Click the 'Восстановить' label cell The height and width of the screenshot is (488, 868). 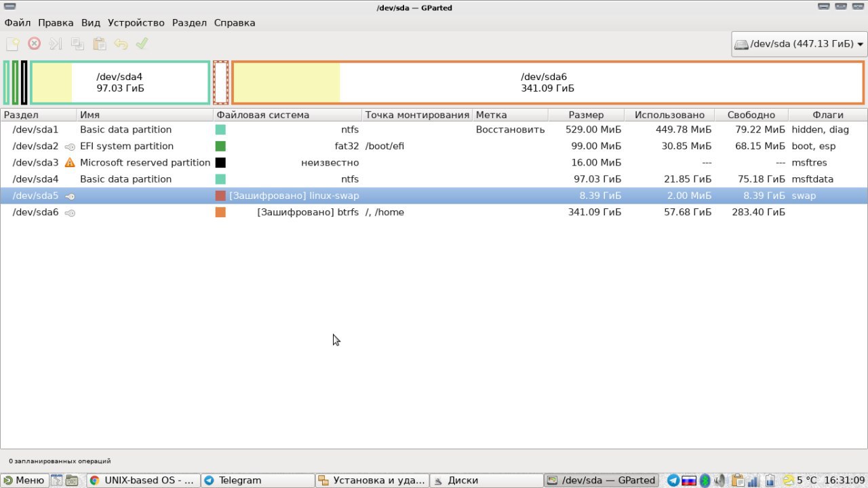(510, 130)
